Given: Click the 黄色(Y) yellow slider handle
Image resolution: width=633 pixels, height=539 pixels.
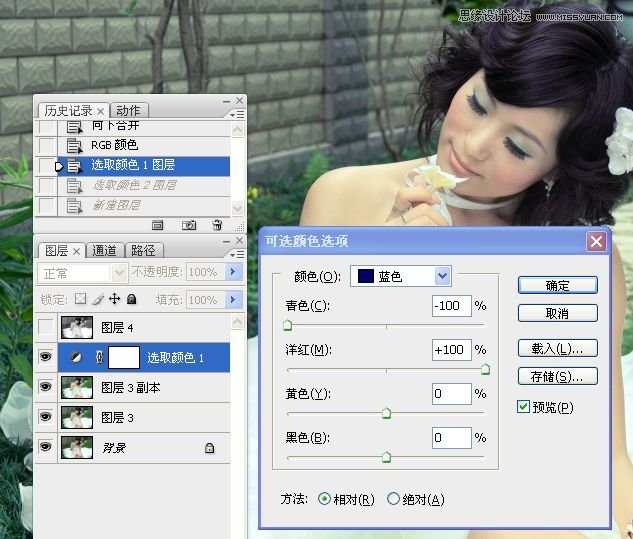Looking at the screenshot, I should click(x=386, y=413).
